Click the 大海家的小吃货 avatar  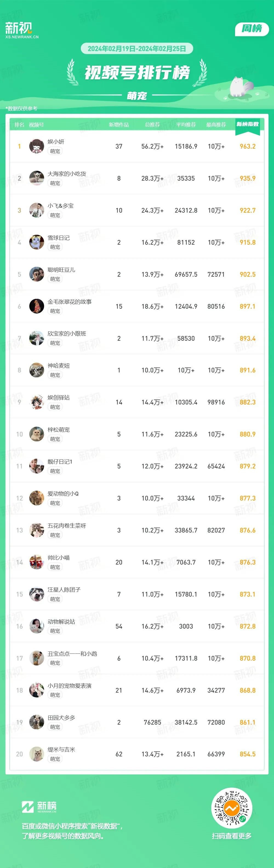[x=37, y=178]
